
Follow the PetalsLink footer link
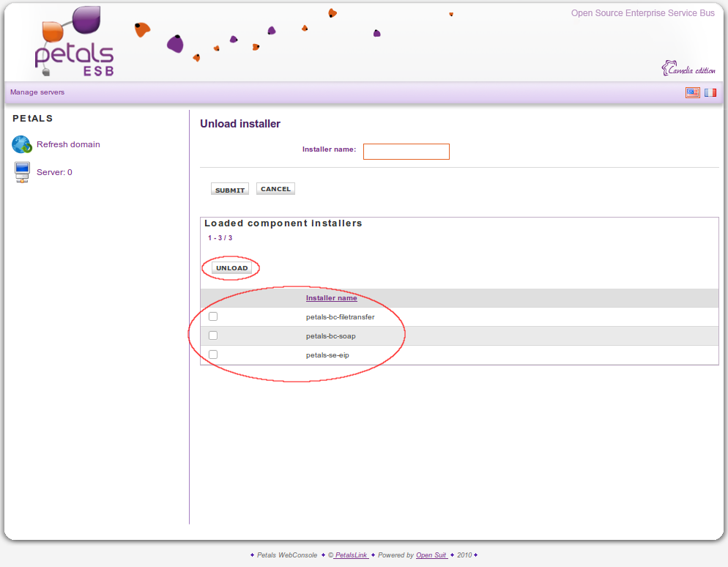click(x=351, y=555)
